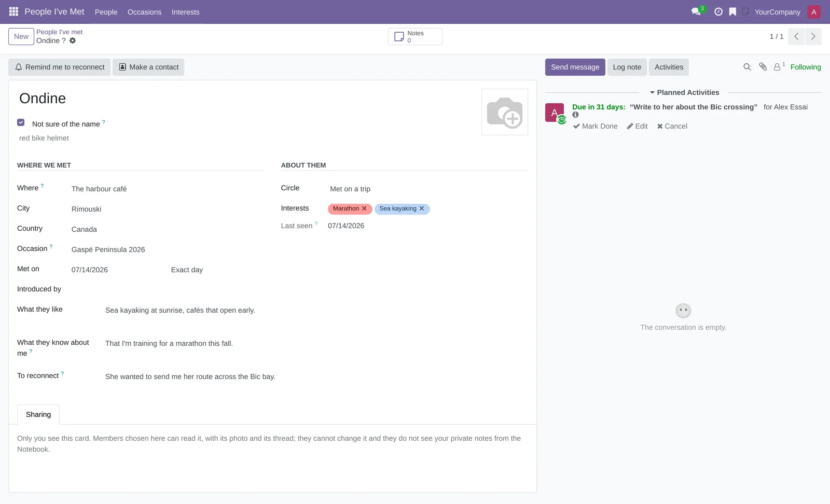Image resolution: width=830 pixels, height=504 pixels.
Task: Open the Exact day precision dropdown
Action: (x=217, y=270)
